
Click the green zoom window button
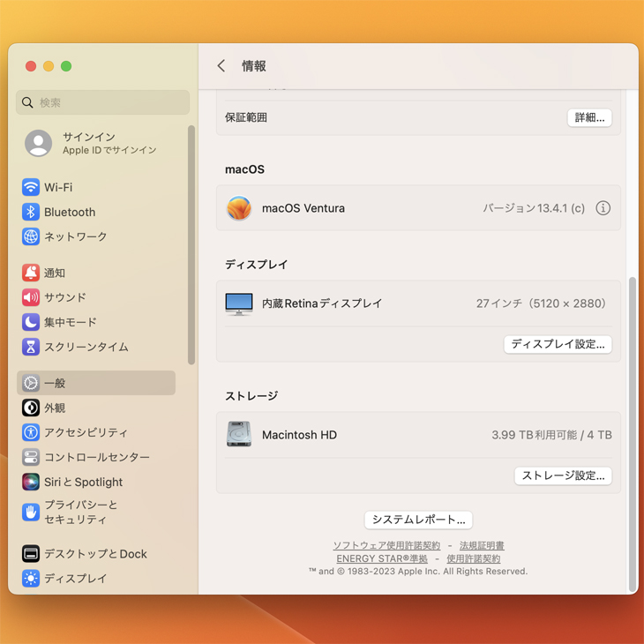tap(66, 66)
